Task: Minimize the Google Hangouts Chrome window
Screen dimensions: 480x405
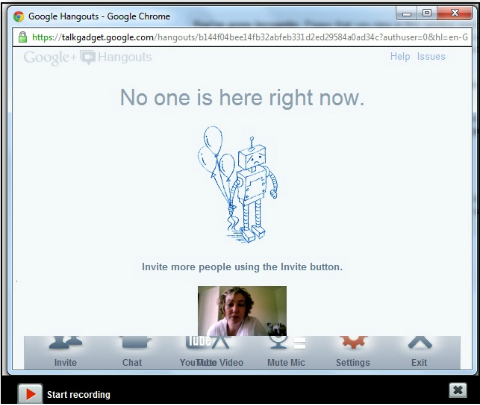Action: [x=406, y=14]
